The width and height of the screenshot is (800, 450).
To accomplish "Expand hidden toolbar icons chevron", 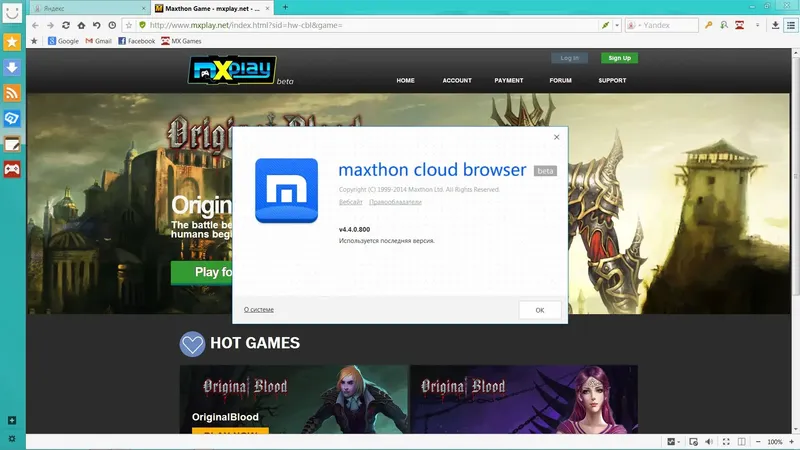I will tap(758, 25).
